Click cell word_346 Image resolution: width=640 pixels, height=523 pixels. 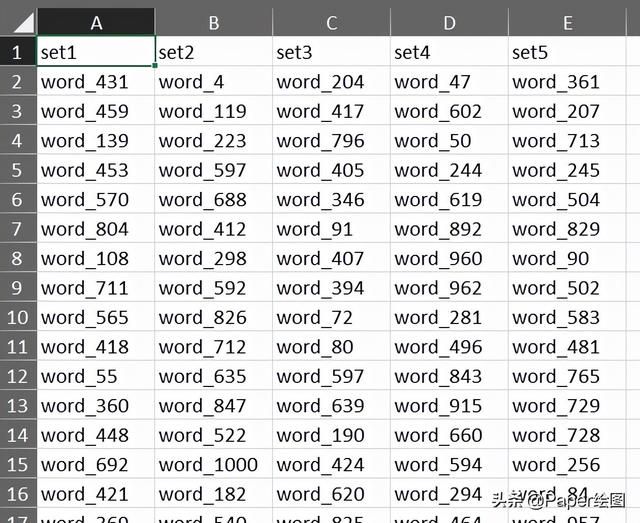point(331,198)
